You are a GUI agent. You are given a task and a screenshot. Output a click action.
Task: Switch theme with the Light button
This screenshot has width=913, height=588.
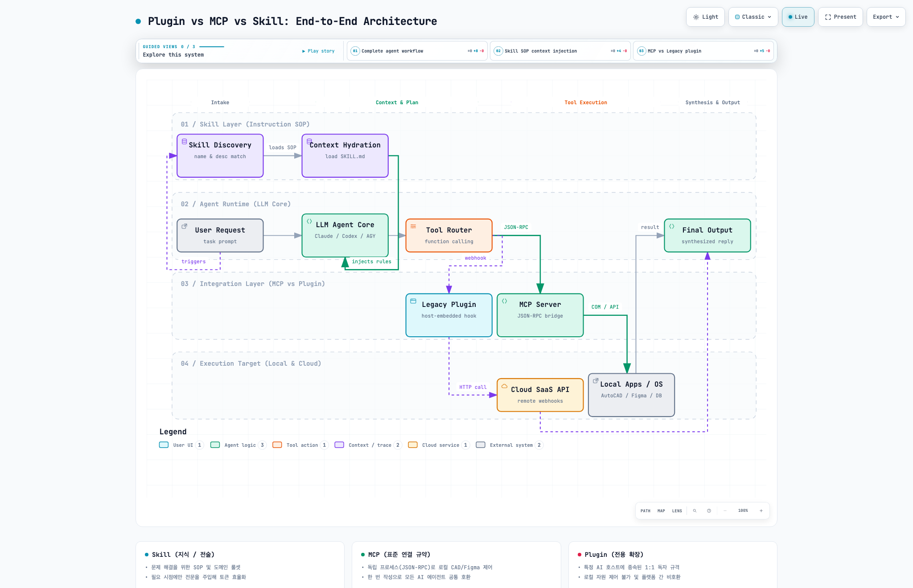point(705,17)
